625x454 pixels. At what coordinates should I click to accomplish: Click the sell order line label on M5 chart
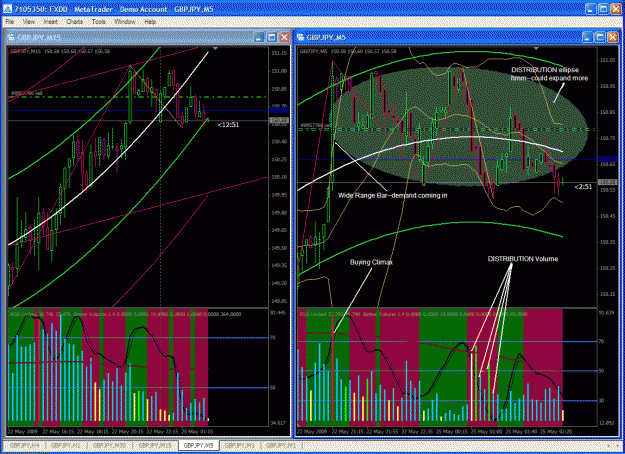pyautogui.click(x=316, y=125)
